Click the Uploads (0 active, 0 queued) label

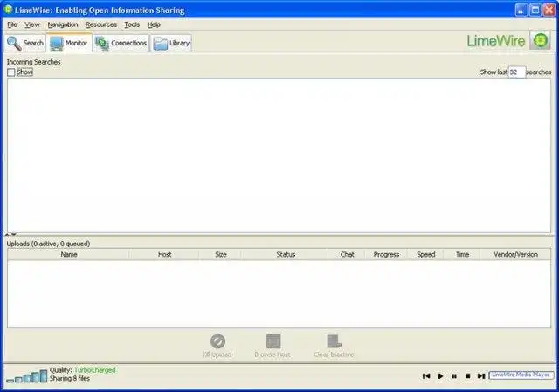(x=49, y=244)
